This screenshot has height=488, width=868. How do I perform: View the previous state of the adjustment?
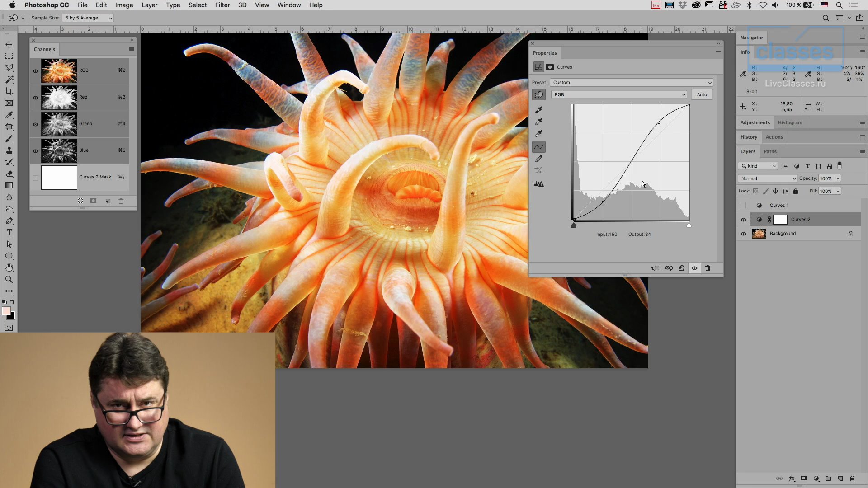coord(668,268)
